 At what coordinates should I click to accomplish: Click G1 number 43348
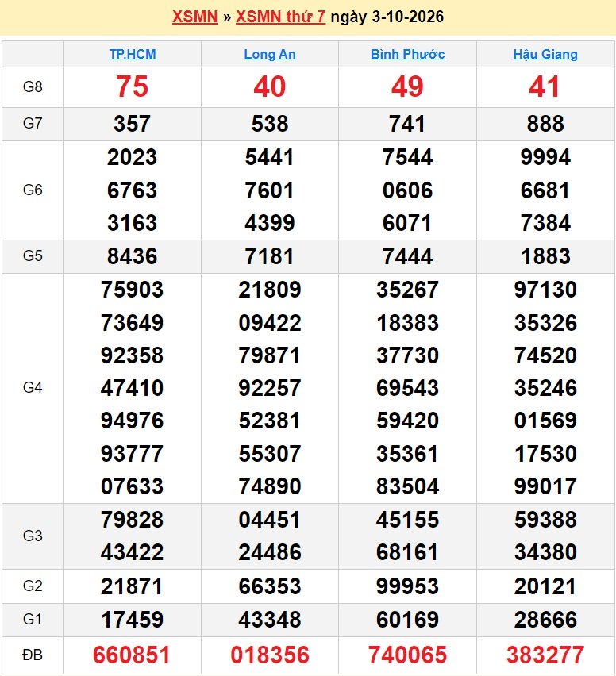(270, 620)
